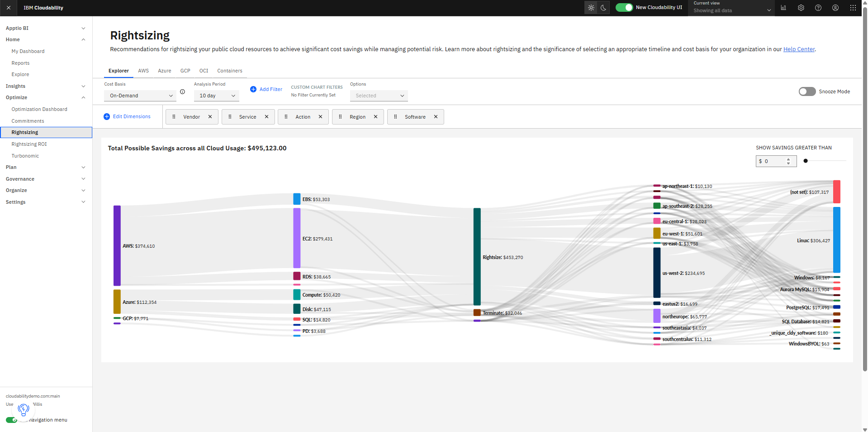Screen dimensions: 868x432
Task: Open the app switcher grid icon
Action: pyautogui.click(x=853, y=8)
